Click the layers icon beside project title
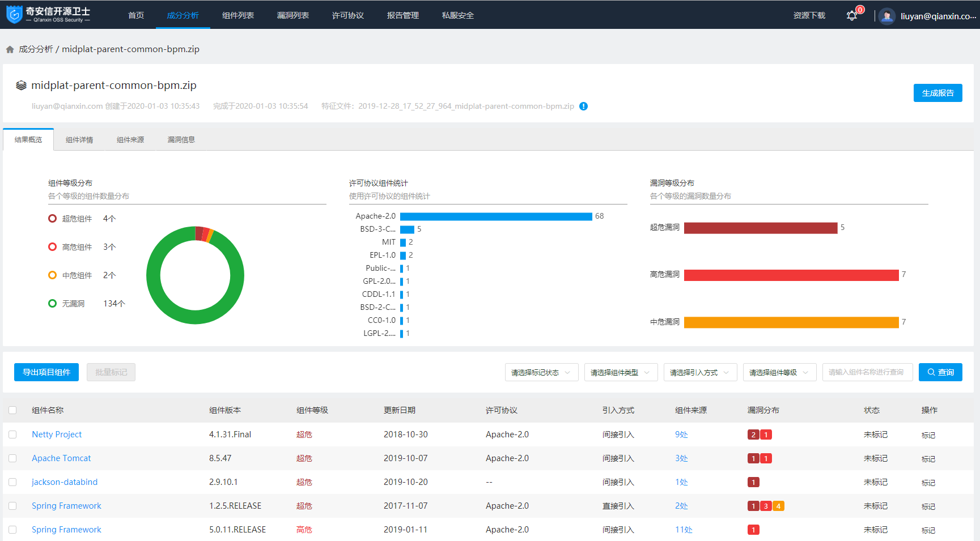The width and height of the screenshot is (980, 541). pyautogui.click(x=21, y=86)
